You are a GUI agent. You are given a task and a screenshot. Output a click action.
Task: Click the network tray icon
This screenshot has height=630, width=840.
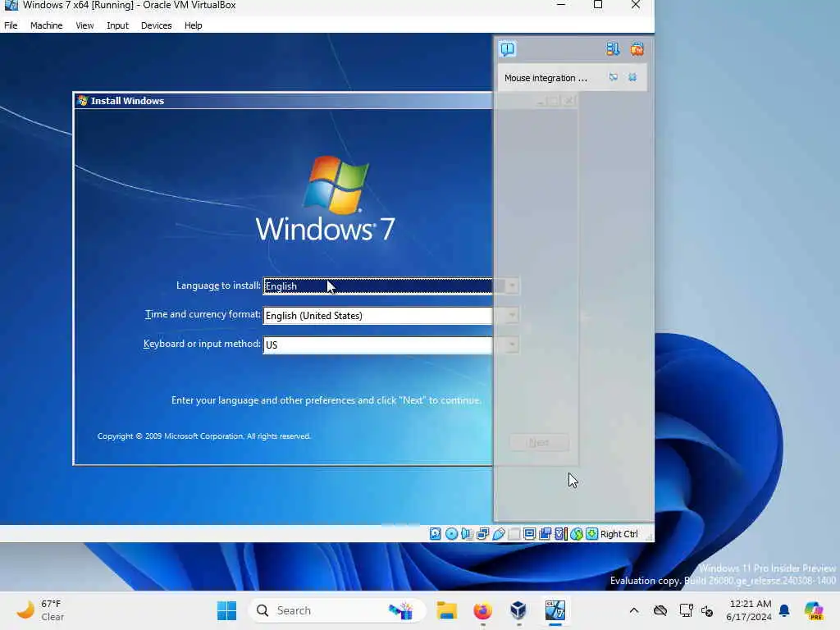point(686,610)
